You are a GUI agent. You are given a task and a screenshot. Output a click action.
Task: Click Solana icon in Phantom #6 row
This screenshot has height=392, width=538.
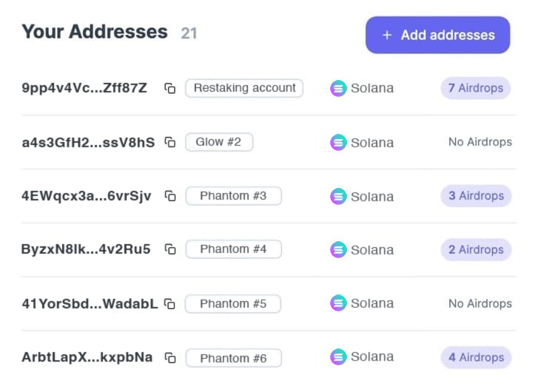[338, 357]
